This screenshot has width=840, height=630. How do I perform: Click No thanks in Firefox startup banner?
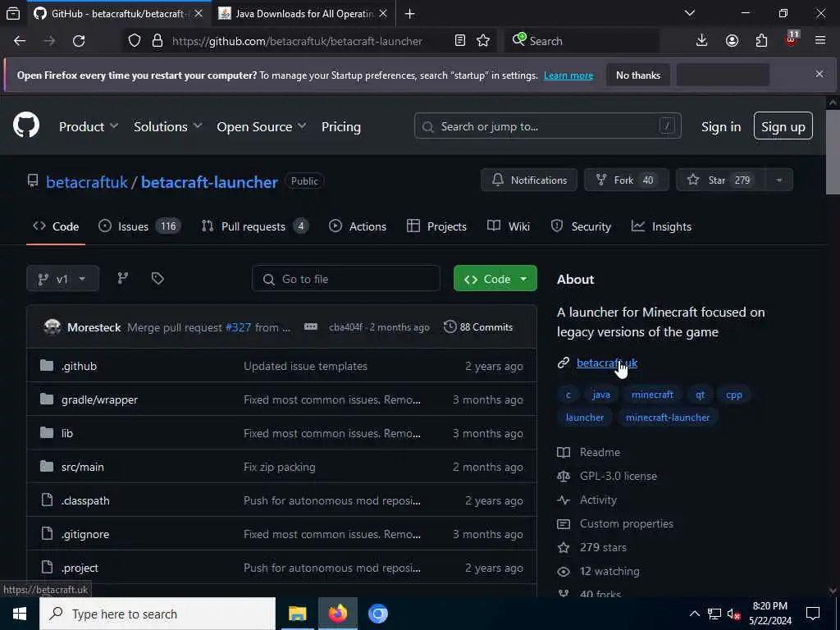click(x=638, y=75)
